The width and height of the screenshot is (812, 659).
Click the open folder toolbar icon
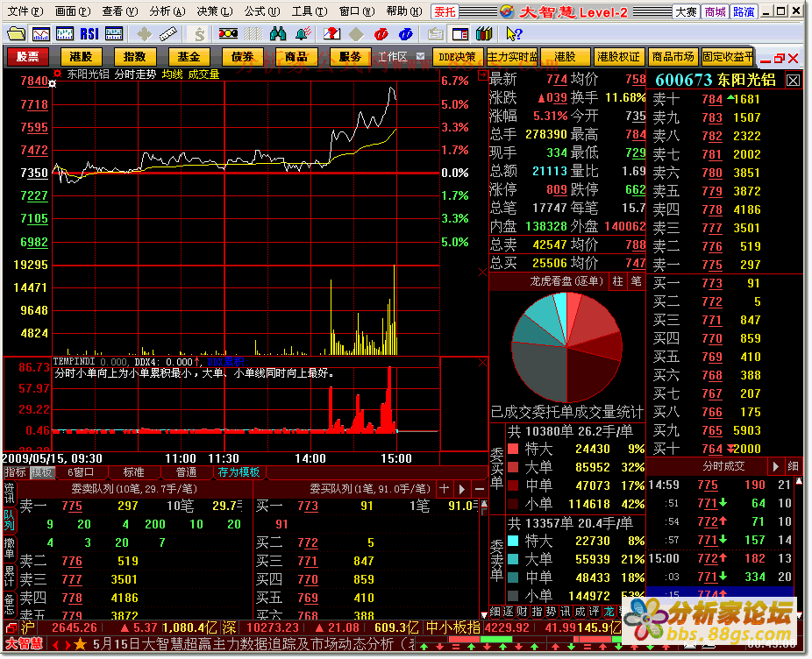[16, 34]
